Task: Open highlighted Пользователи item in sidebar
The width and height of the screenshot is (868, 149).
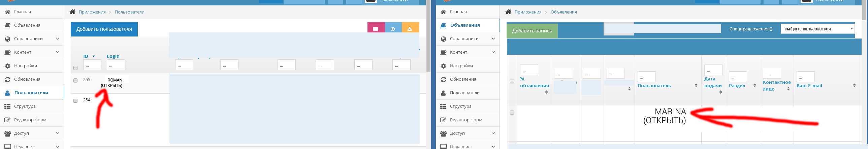Action: [x=31, y=93]
